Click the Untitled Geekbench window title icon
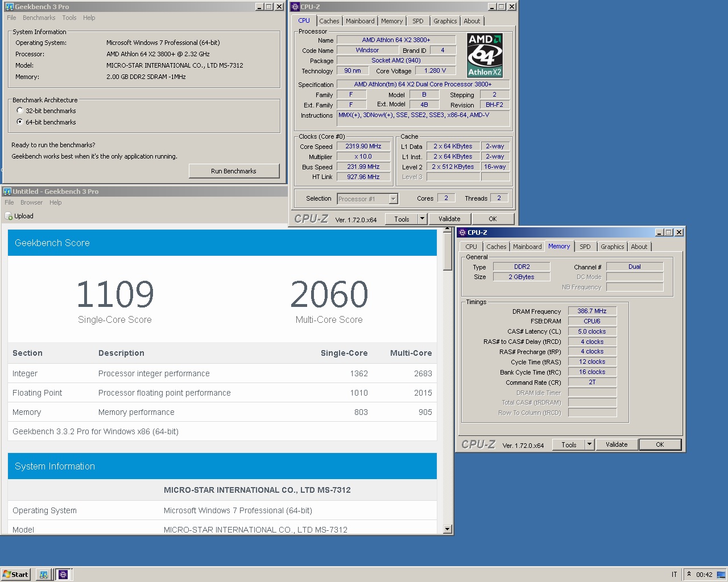This screenshot has height=582, width=728. [x=7, y=192]
